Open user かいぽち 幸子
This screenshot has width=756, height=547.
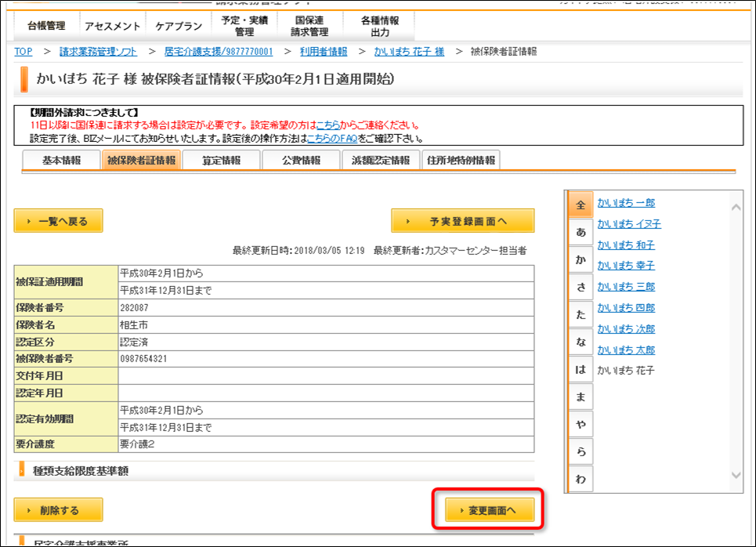point(626,266)
